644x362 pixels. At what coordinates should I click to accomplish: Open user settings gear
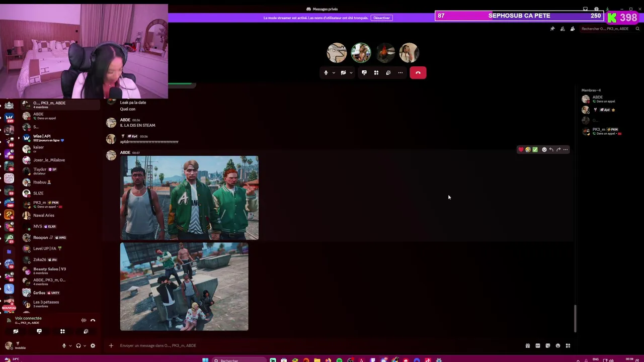coord(93,345)
